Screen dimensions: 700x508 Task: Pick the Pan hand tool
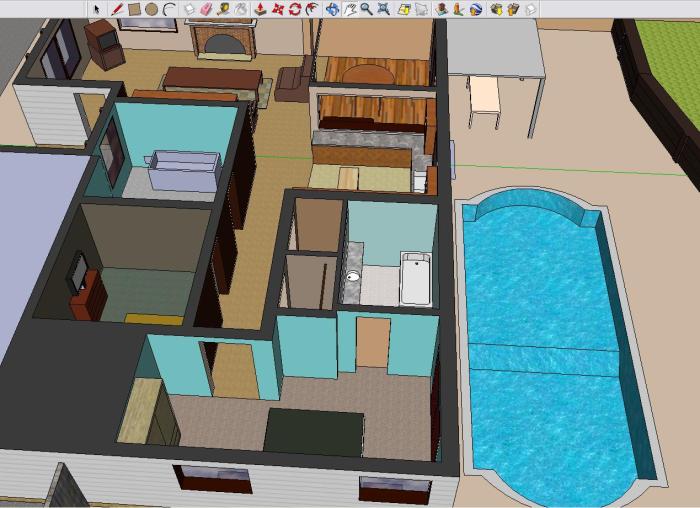350,9
